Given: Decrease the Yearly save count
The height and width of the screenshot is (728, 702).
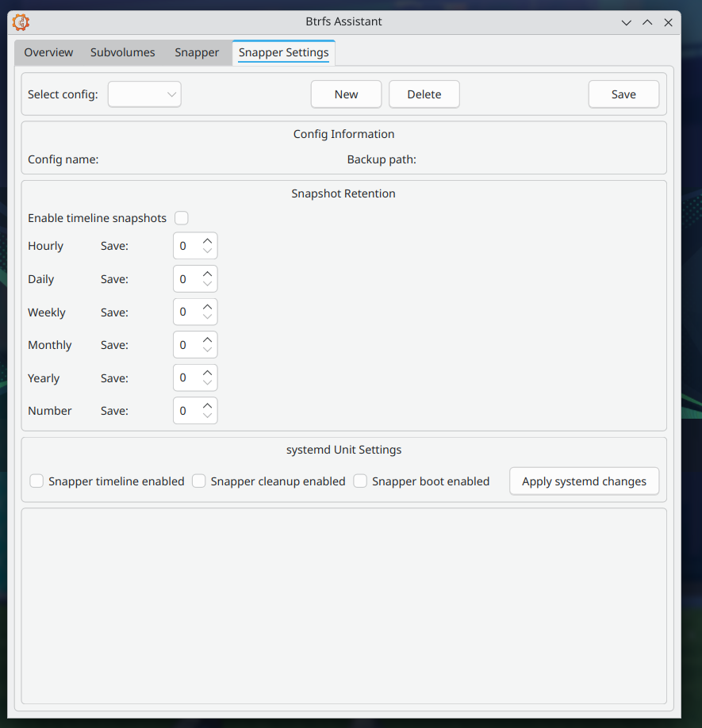Looking at the screenshot, I should (x=208, y=382).
